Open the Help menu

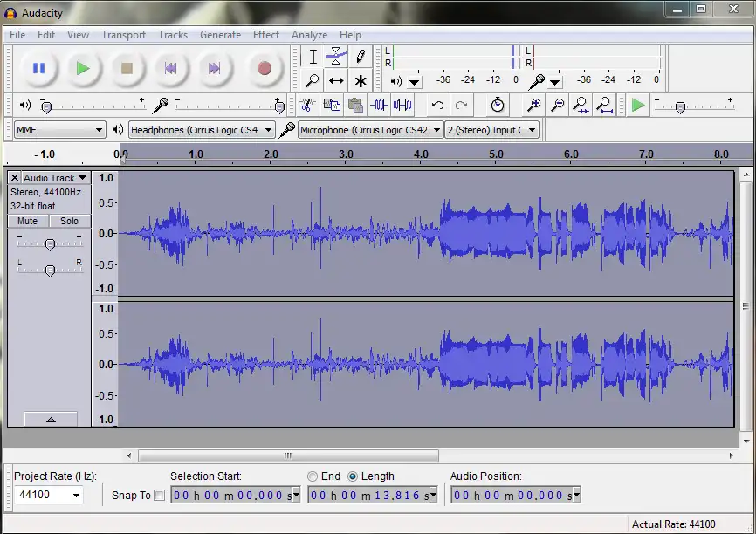(350, 35)
